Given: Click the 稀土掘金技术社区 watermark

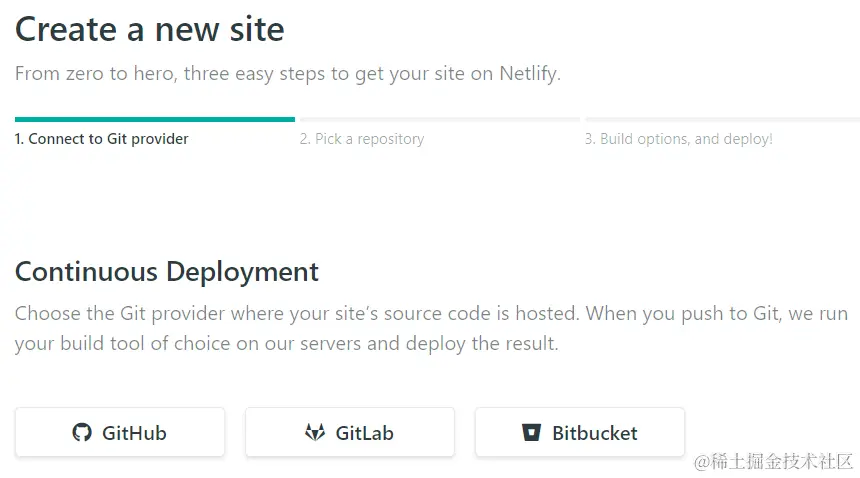Looking at the screenshot, I should click(x=773, y=462).
